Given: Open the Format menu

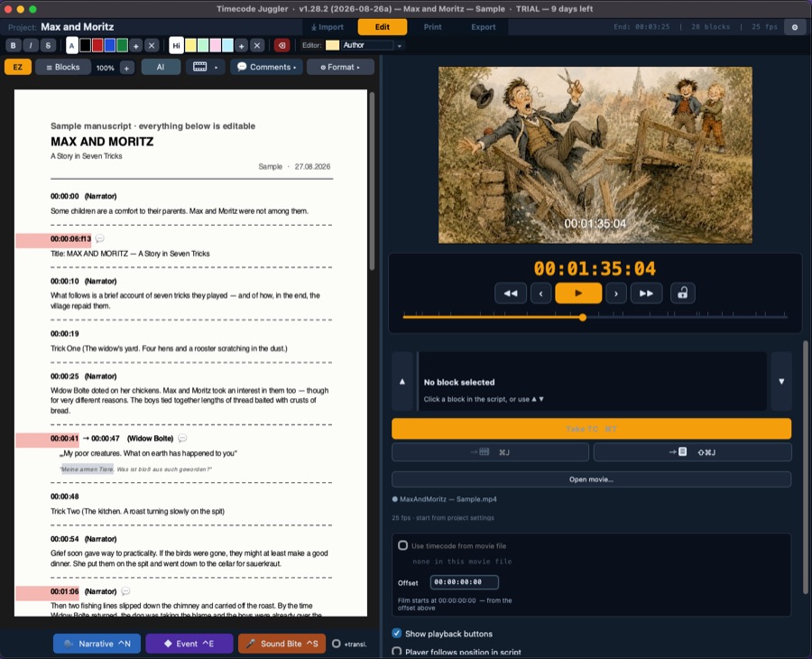Looking at the screenshot, I should pos(340,67).
